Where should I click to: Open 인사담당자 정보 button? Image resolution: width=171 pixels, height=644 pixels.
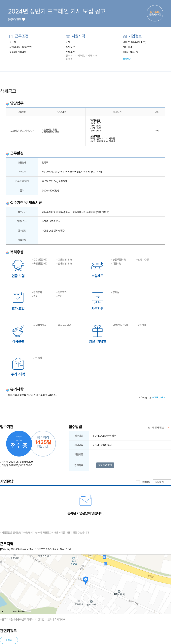coord(158,428)
